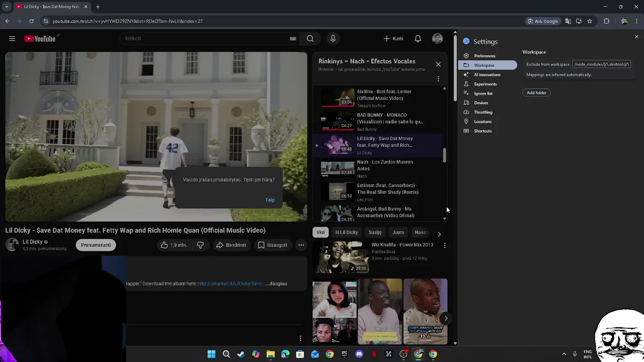Open Epic Games Launcher from taskbar

click(x=344, y=354)
